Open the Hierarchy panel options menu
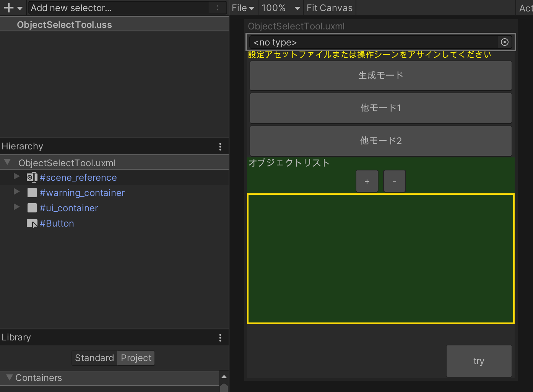This screenshot has height=392, width=533. [220, 147]
